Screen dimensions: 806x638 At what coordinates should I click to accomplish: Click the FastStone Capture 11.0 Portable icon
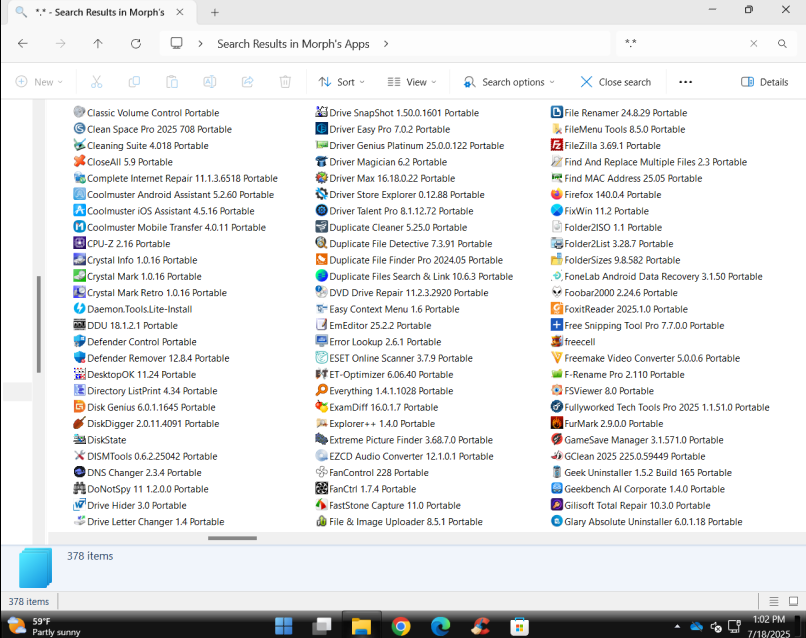tap(321, 505)
